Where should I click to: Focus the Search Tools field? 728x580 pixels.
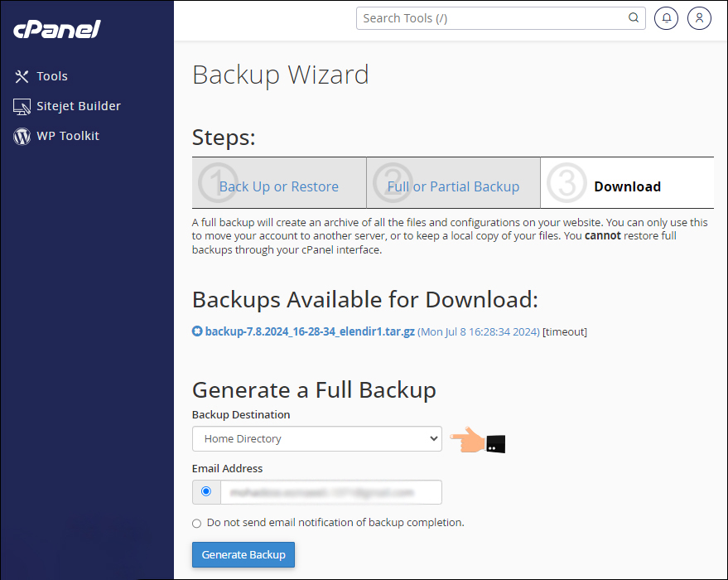click(500, 18)
